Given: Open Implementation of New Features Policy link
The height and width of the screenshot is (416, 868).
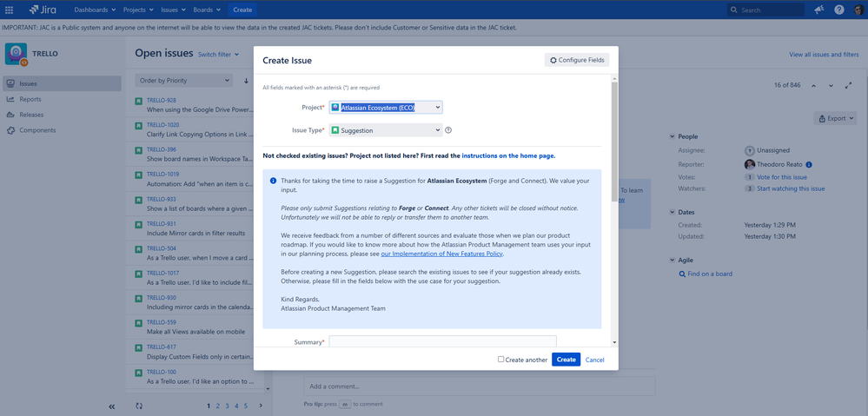Looking at the screenshot, I should click(442, 254).
